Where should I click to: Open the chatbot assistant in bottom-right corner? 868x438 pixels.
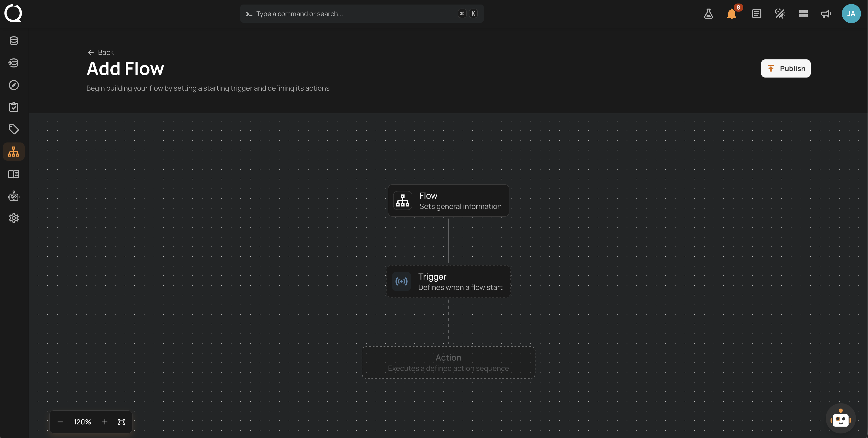coord(841,418)
